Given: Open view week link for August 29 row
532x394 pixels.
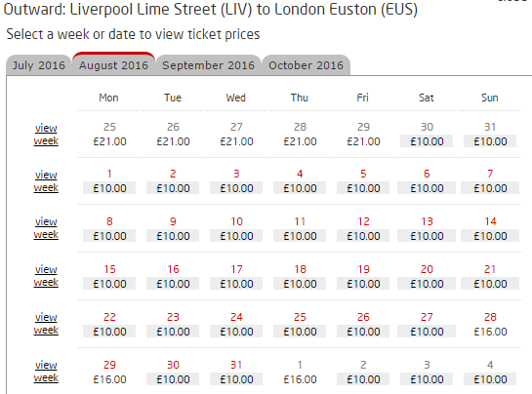Looking at the screenshot, I should tap(46, 372).
